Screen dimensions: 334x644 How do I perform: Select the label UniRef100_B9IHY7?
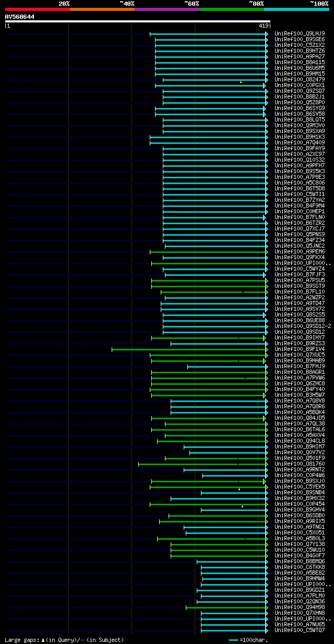[x=300, y=337]
